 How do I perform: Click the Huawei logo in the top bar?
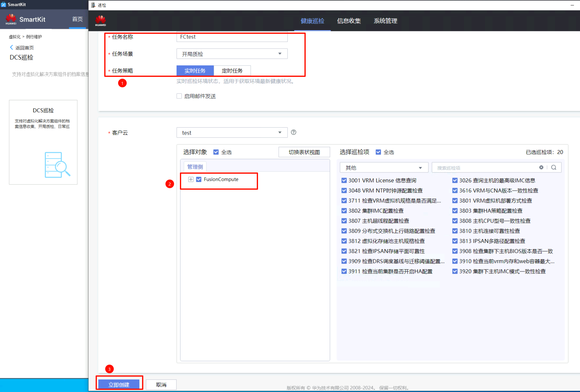point(101,21)
